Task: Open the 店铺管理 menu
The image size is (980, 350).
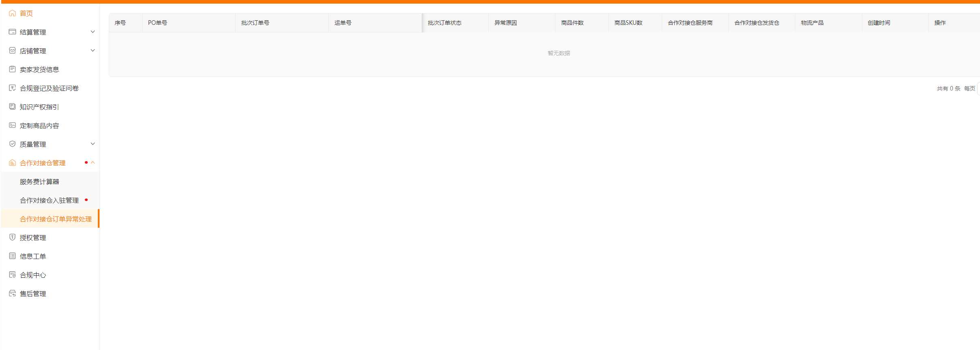Action: tap(33, 51)
